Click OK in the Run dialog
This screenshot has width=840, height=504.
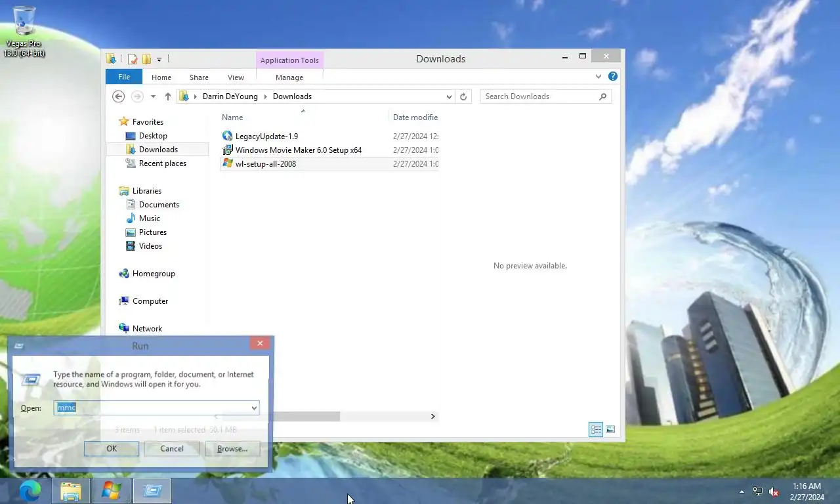[112, 449]
